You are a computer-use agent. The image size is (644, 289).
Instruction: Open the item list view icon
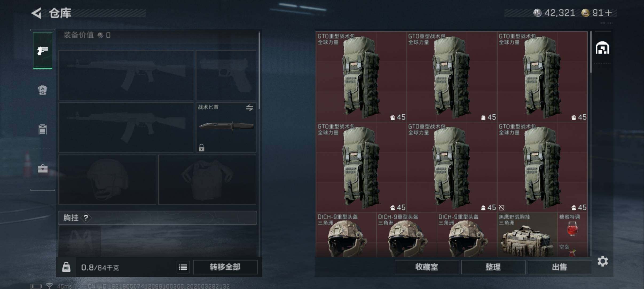click(183, 267)
